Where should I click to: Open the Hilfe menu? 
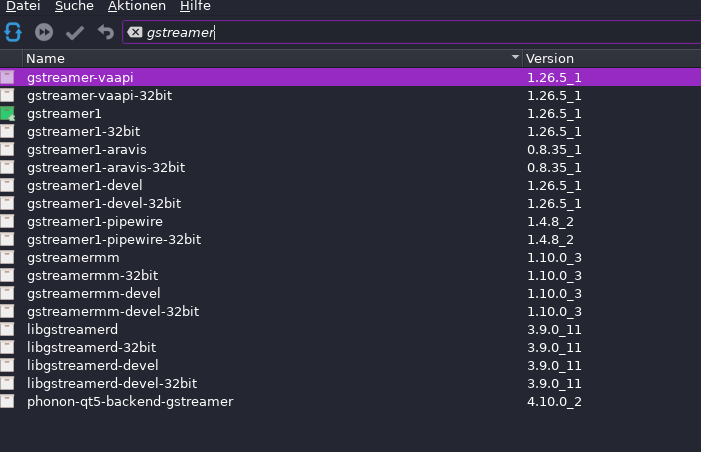195,7
